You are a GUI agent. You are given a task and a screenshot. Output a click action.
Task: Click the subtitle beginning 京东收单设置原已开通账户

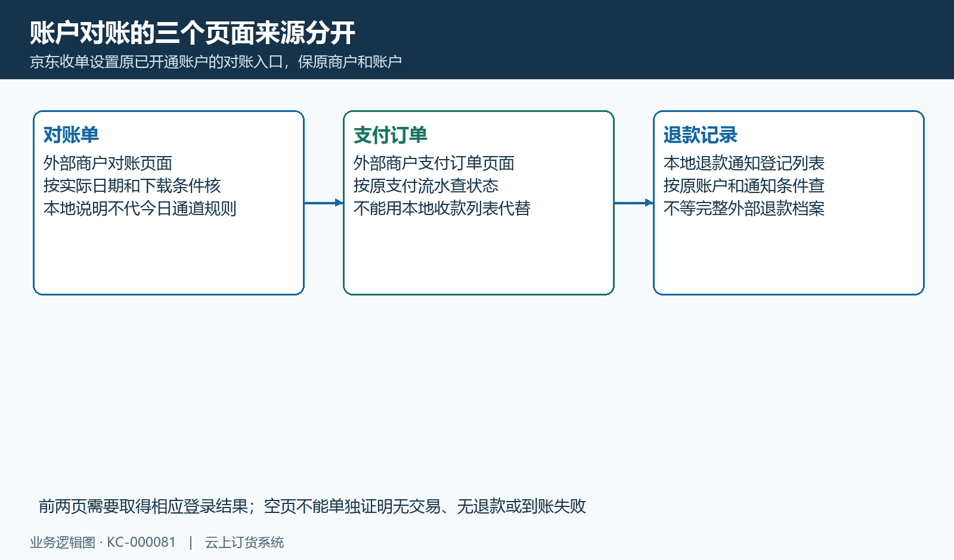click(216, 62)
